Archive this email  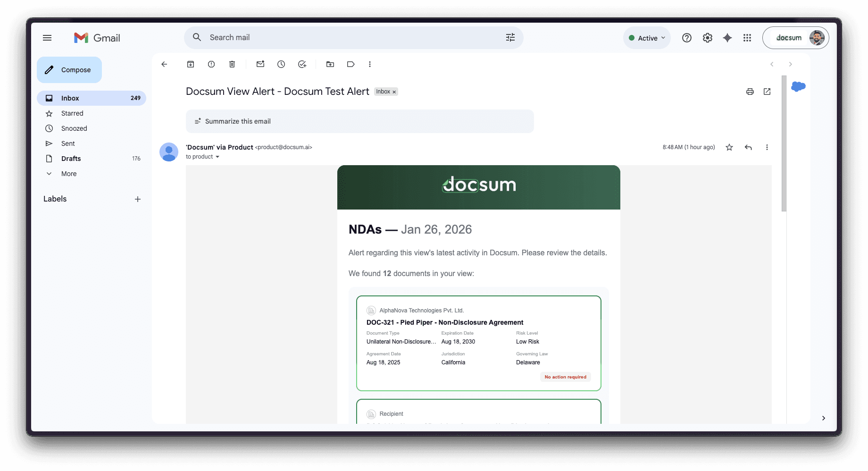coord(191,64)
